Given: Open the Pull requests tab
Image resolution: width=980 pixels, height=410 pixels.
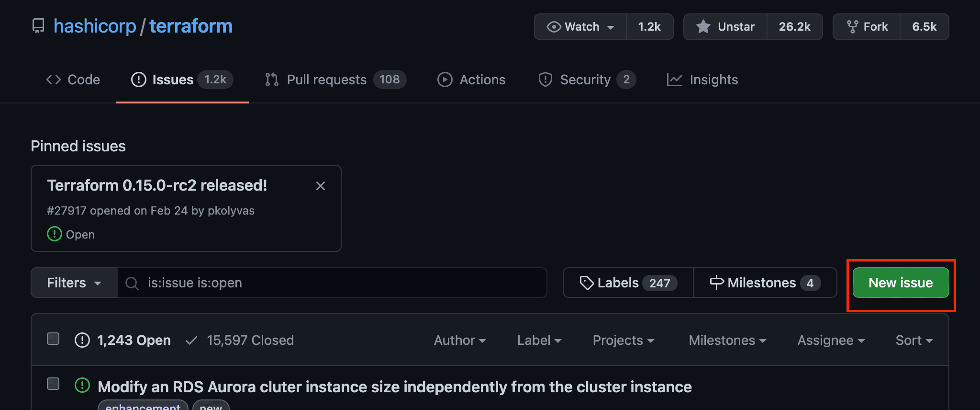Looking at the screenshot, I should click(x=335, y=80).
